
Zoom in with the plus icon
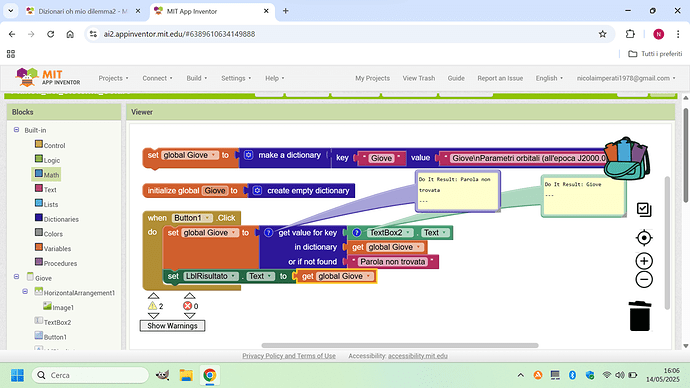(x=644, y=261)
